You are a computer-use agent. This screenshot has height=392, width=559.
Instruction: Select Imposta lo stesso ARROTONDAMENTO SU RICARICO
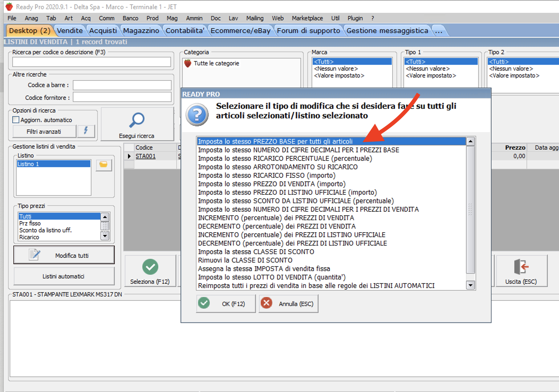point(331,167)
